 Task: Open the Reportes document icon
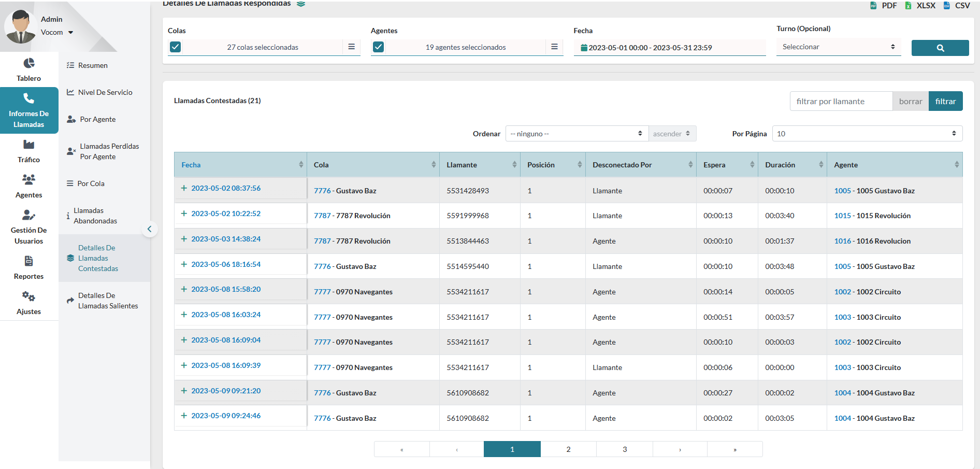click(29, 261)
